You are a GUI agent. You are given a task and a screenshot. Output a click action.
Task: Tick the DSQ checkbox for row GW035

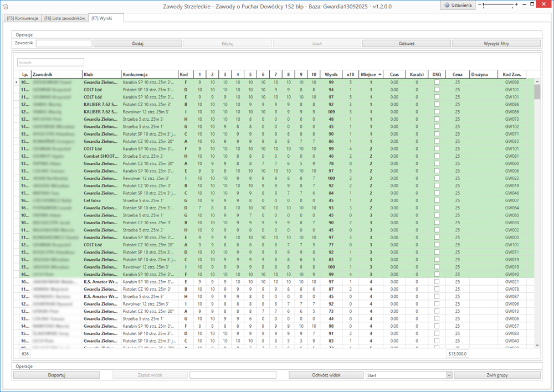(437, 141)
